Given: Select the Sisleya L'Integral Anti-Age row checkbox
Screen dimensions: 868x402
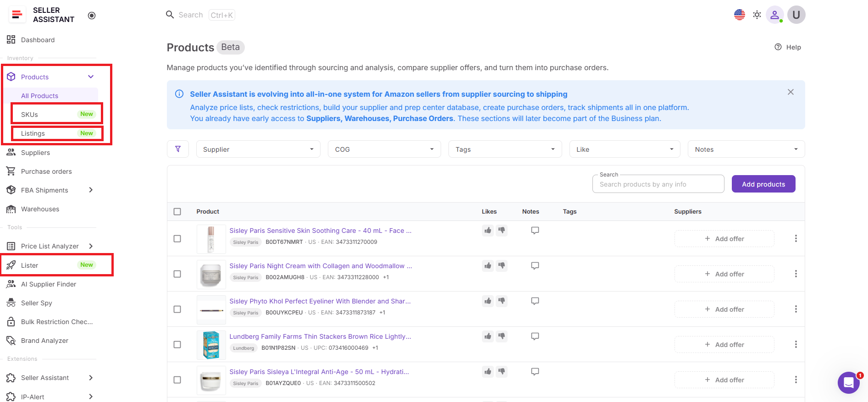Looking at the screenshot, I should [177, 380].
